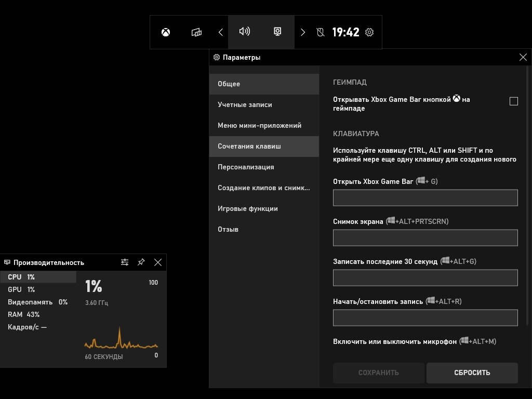Show previous widgets with left chevron

[x=220, y=32]
